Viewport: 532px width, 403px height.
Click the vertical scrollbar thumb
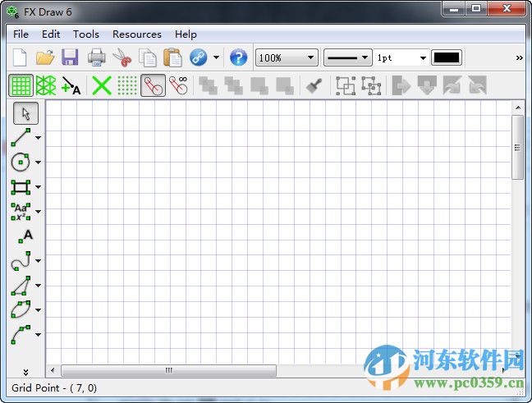pos(517,148)
